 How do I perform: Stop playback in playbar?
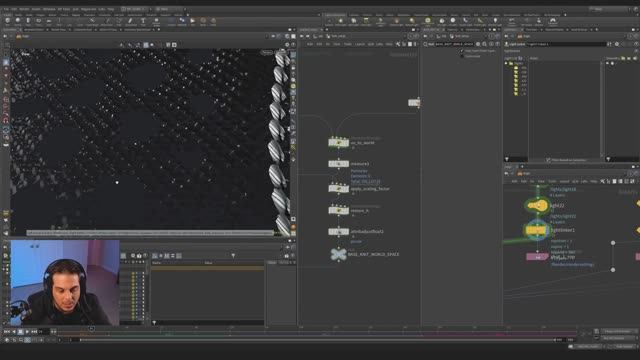20,332
